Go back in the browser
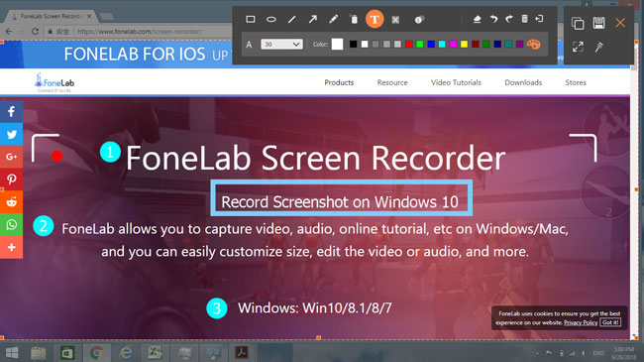Screen dimensions: 644x362 tap(9, 32)
